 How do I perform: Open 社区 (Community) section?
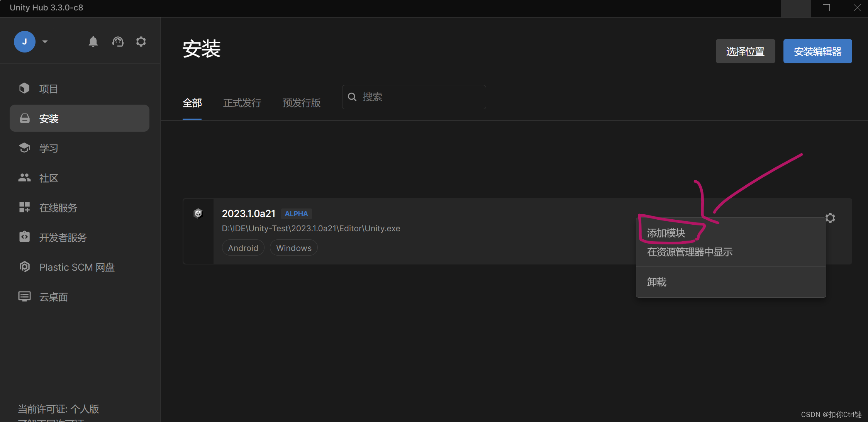[80, 178]
